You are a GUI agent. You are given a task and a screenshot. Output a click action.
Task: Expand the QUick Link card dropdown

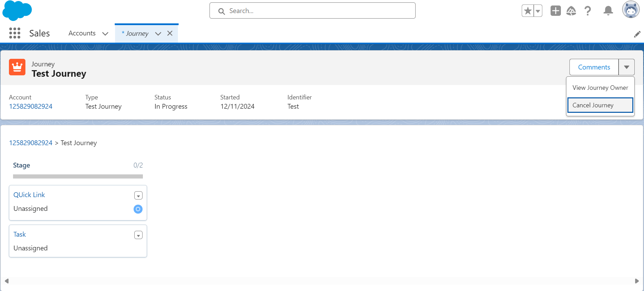click(x=138, y=196)
